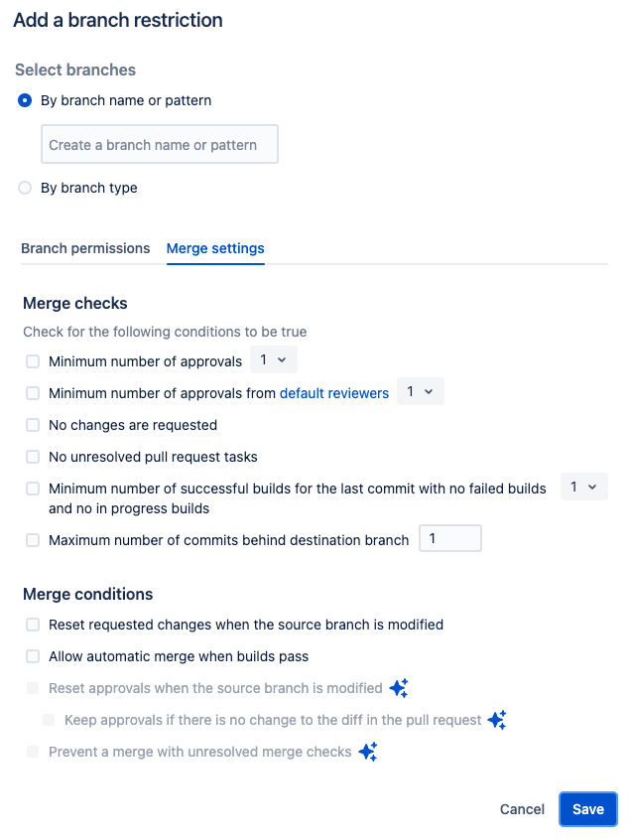Enable Allow automatic merge when builds pass
This screenshot has width=630, height=840.
pos(33,656)
